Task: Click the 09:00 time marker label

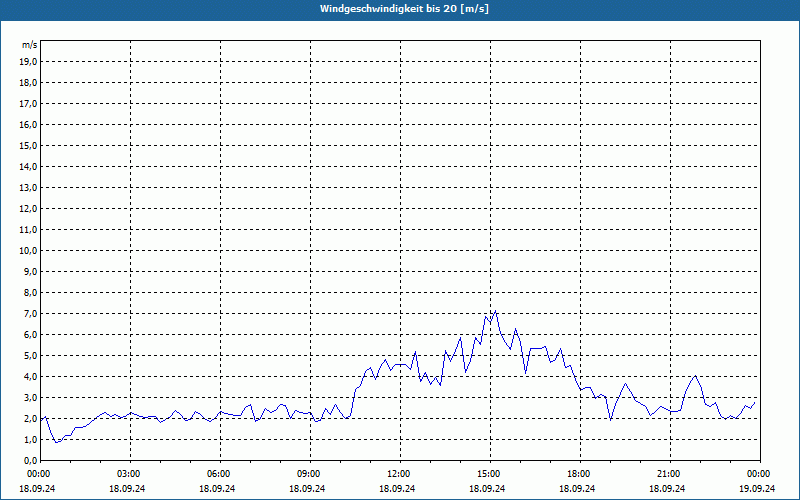Action: pyautogui.click(x=309, y=474)
